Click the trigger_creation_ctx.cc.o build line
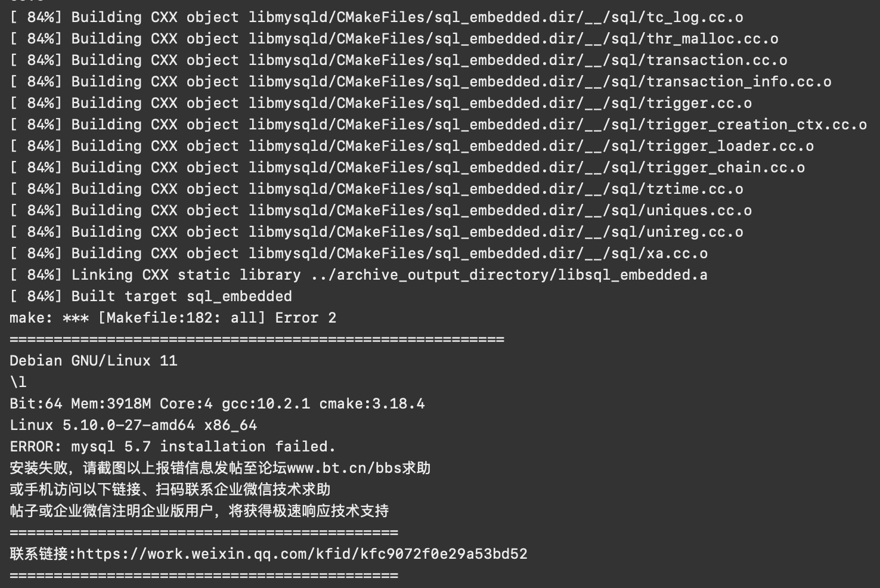Screen dimensions: 880x588 click(x=438, y=125)
